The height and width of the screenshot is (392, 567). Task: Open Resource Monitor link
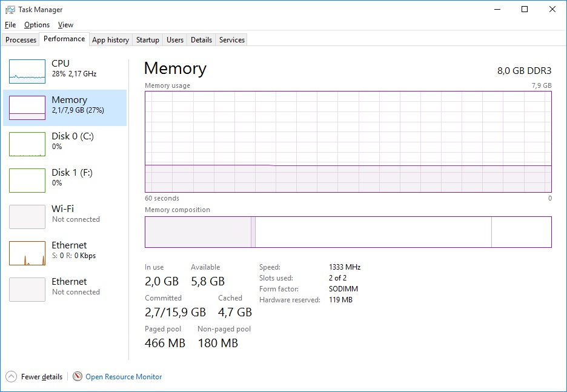pyautogui.click(x=124, y=377)
